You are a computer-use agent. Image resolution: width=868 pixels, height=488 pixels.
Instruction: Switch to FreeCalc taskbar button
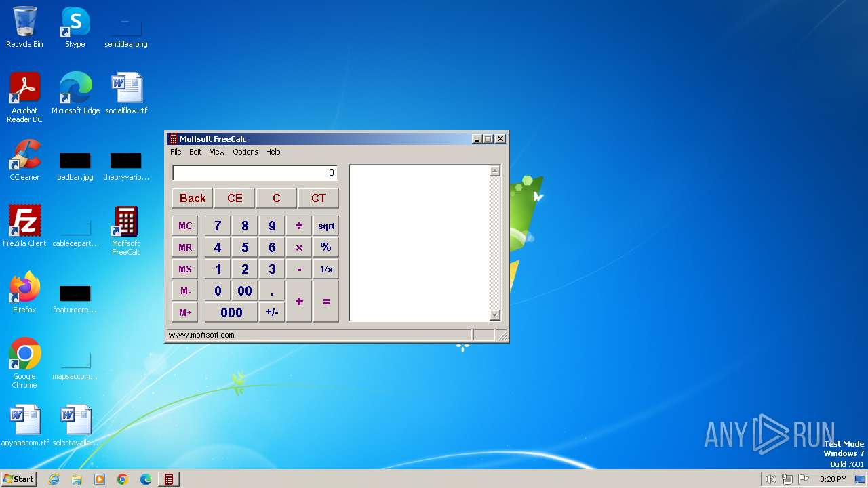pos(169,479)
